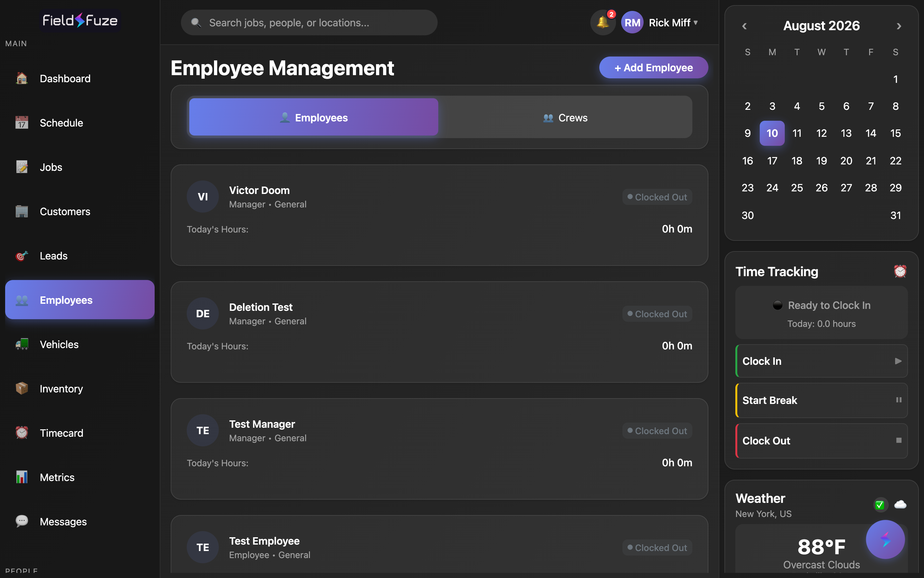Screen dimensions: 924x578
Task: Select August 1 in the calendar
Action: 895,79
